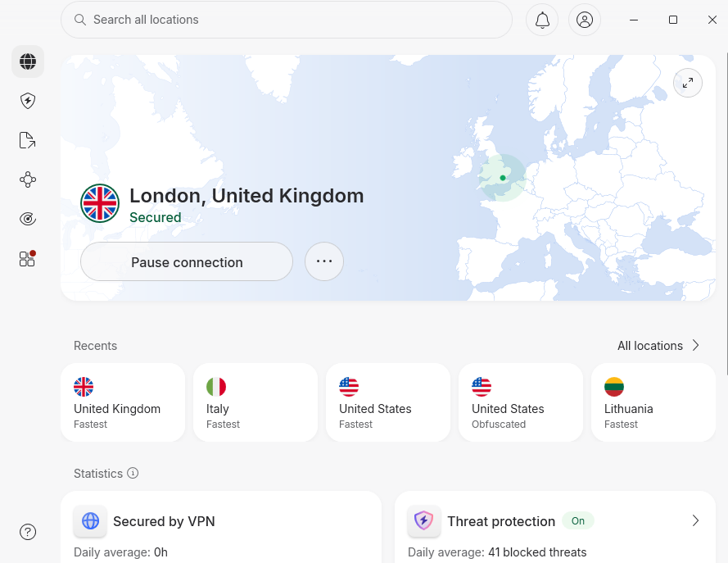Click the Threat protection On badge

[x=578, y=520]
